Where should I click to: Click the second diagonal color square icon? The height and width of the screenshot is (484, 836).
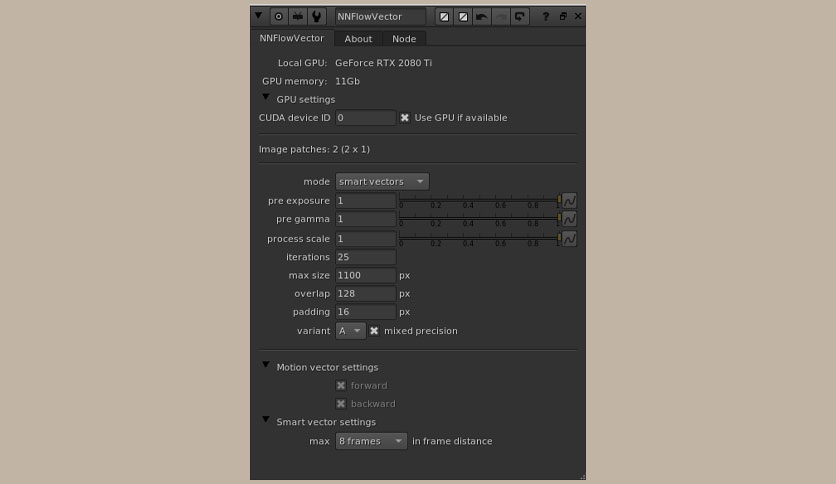pos(463,17)
